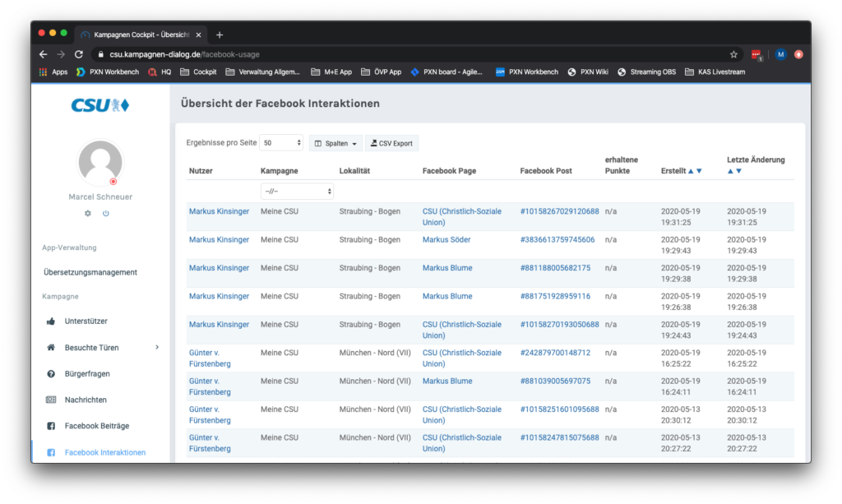This screenshot has height=504, width=842.
Task: Open Günter v. Fürstenberg in 16:25:22 row
Action: pos(210,358)
